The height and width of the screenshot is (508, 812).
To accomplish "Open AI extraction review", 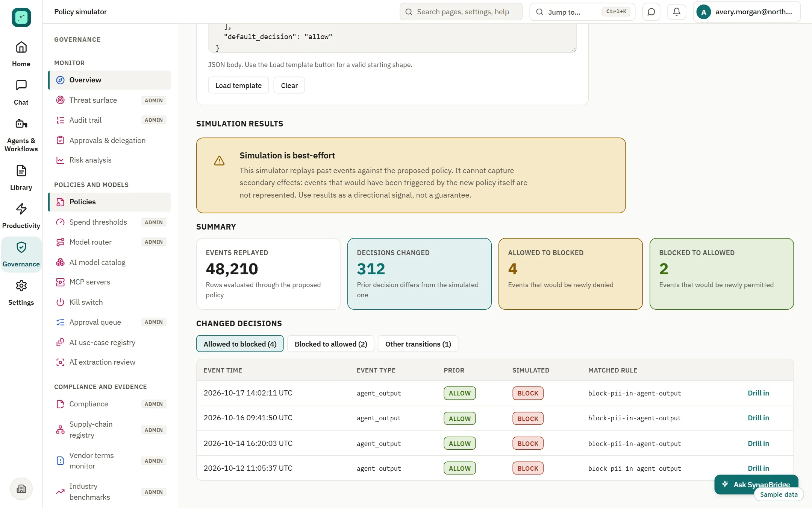I will click(x=110, y=362).
